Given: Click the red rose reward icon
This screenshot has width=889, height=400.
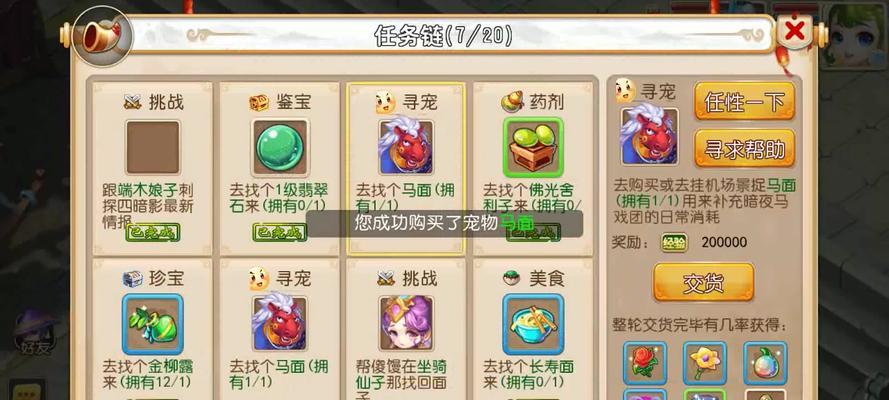Looking at the screenshot, I should coord(645,363).
